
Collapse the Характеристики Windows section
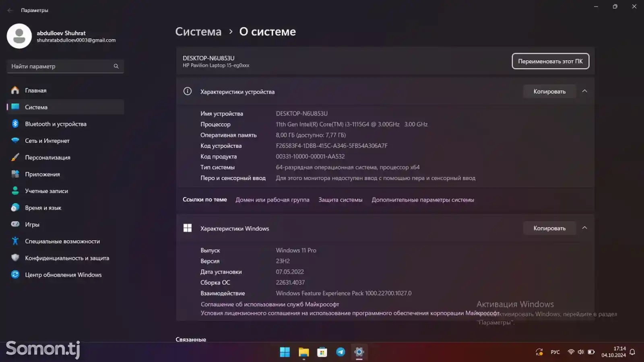584,228
